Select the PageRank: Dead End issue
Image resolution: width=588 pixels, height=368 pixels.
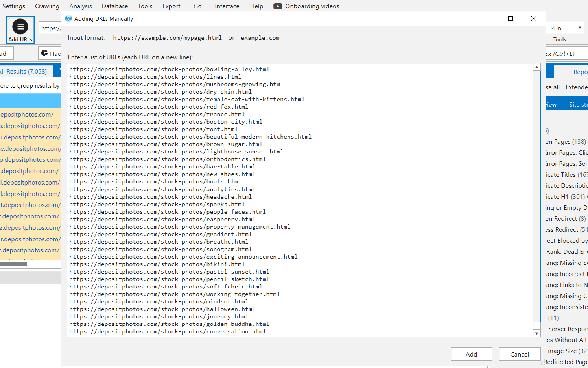(567, 251)
